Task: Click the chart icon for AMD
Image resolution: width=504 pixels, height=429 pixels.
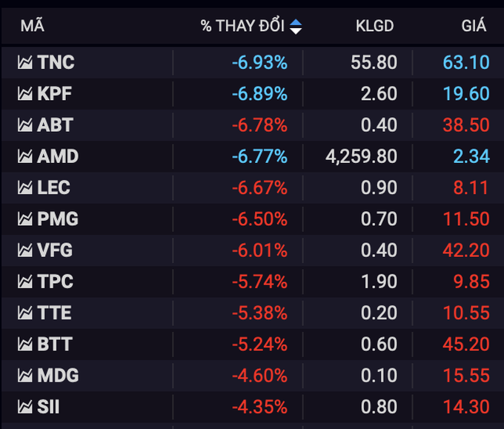Action: click(x=26, y=156)
